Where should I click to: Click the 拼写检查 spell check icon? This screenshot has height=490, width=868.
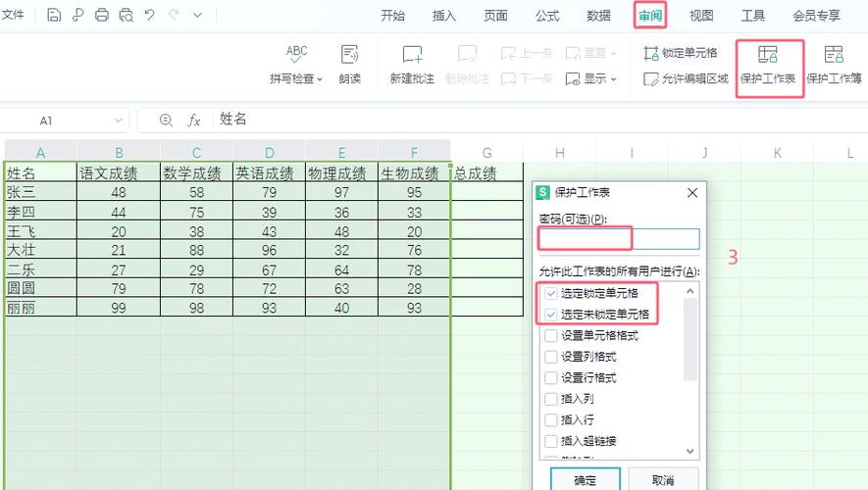[x=297, y=54]
